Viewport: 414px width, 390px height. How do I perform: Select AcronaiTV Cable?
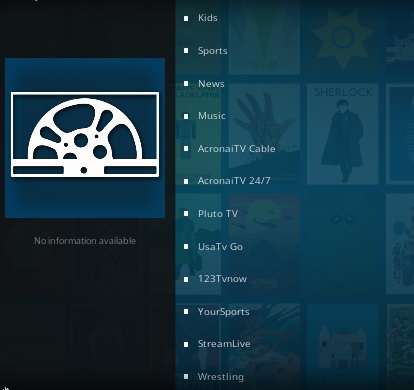[237, 149]
